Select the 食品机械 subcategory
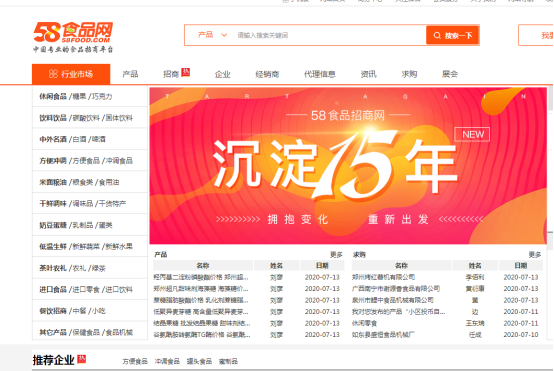The width and height of the screenshot is (554, 371). coord(119,332)
